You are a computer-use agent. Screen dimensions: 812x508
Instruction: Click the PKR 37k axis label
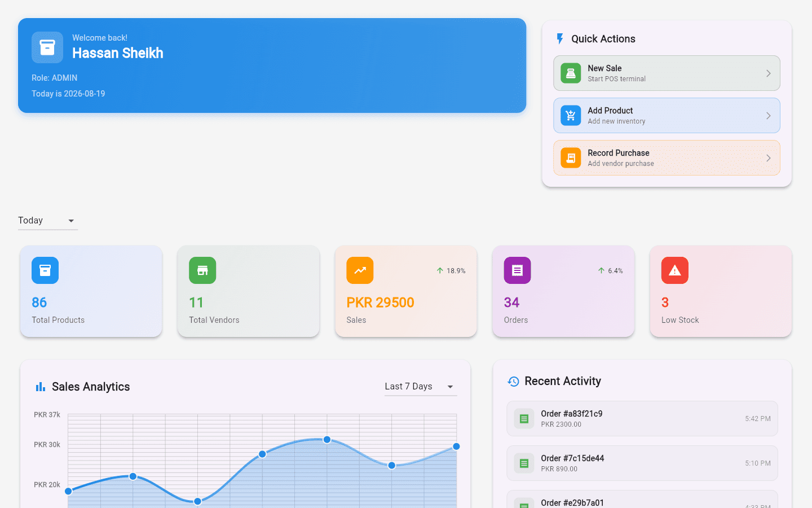47,415
